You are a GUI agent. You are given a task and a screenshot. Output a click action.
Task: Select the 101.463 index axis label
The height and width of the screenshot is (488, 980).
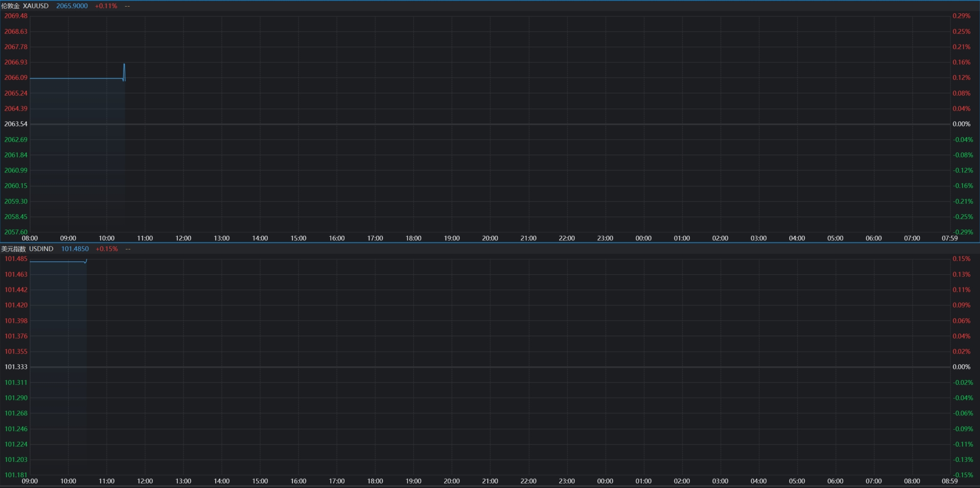coord(16,275)
